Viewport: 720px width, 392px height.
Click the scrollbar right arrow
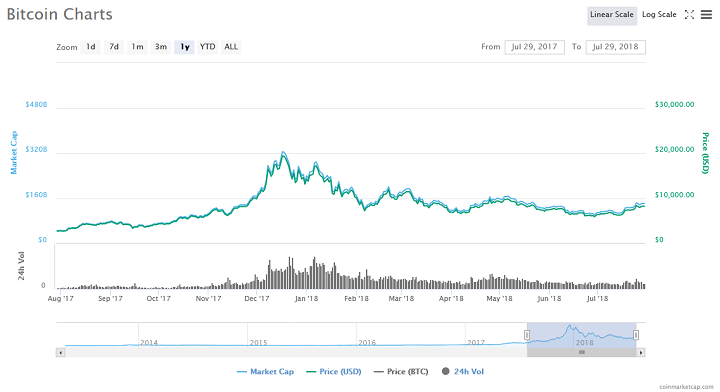click(641, 353)
